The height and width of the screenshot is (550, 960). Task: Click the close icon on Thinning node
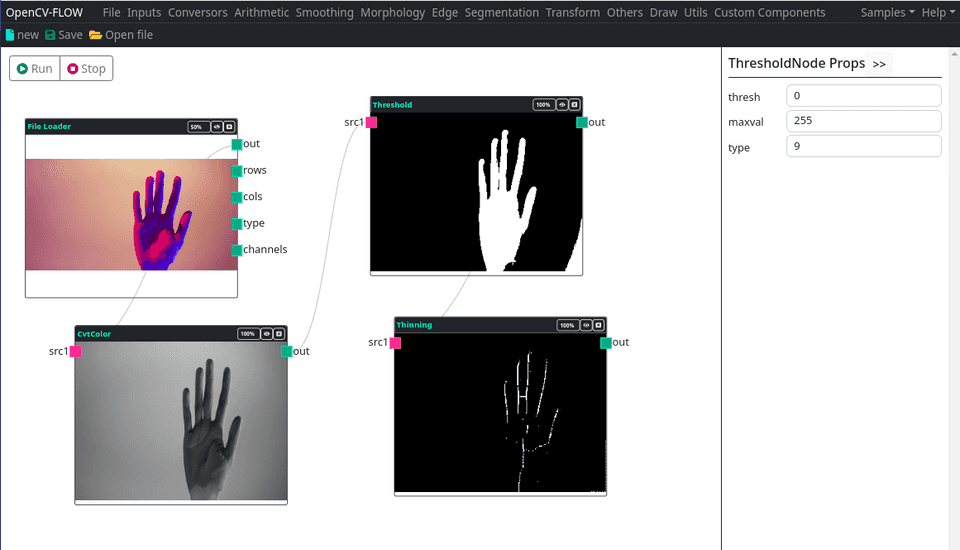pos(598,325)
